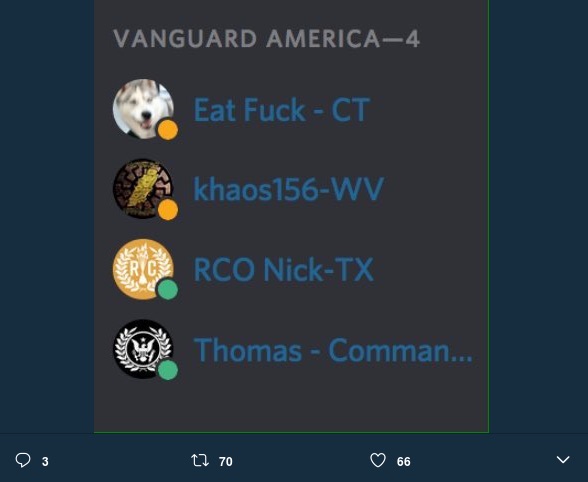Screen dimensions: 588x482
Task: Click the retweet arrows icon
Action: 200,460
